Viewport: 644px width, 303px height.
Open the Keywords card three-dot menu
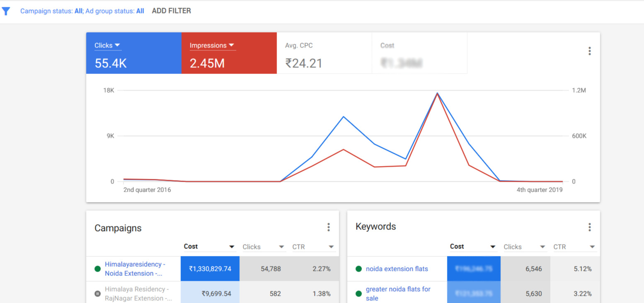pyautogui.click(x=589, y=227)
